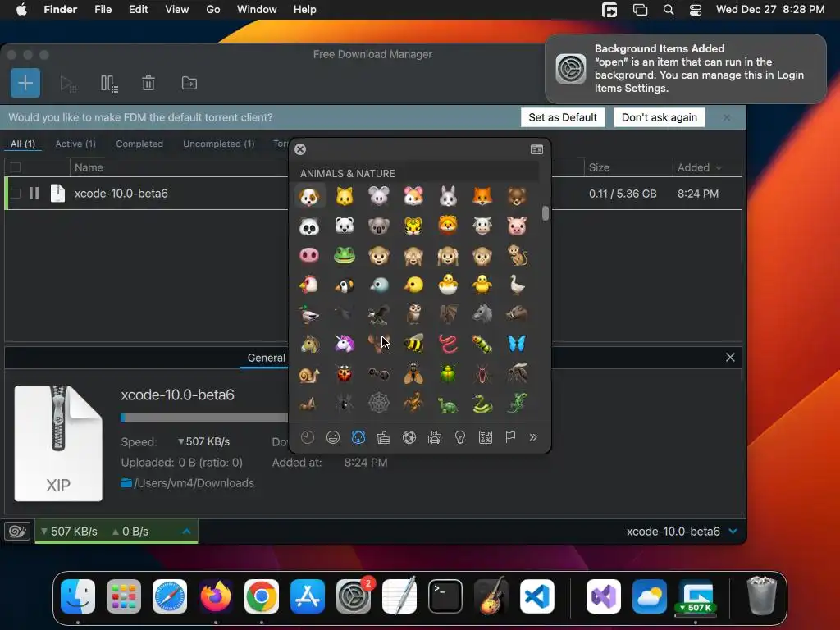Close the emoji picker popup
This screenshot has width=840, height=630.
[300, 149]
